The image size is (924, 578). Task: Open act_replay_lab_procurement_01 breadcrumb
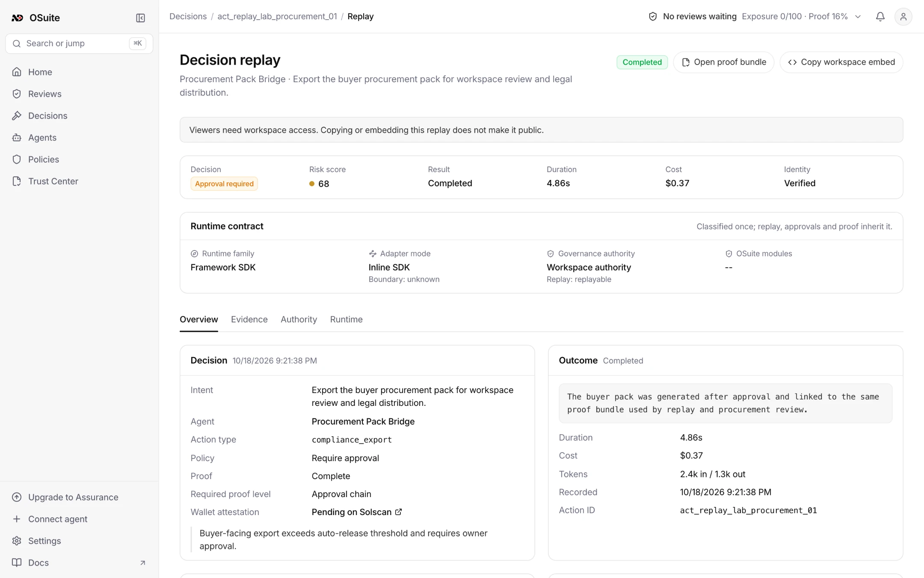pos(277,16)
